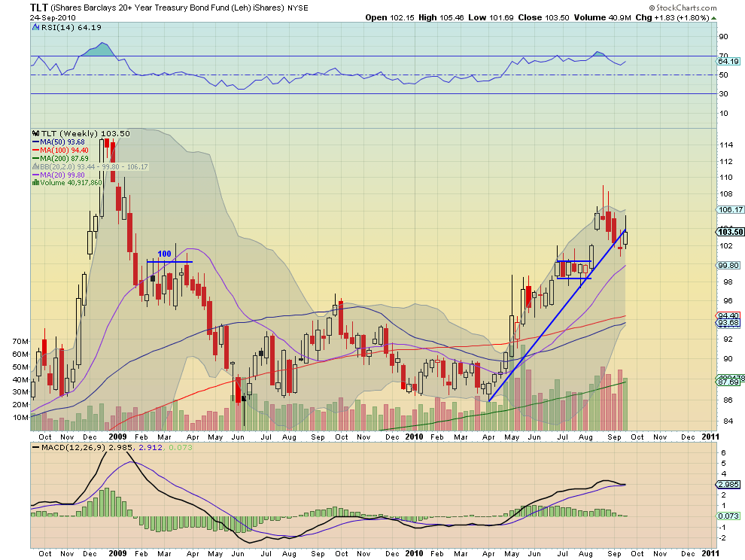Click the 99.80 price tag on right axis
Image resolution: width=745 pixels, height=560 pixels.
click(728, 265)
